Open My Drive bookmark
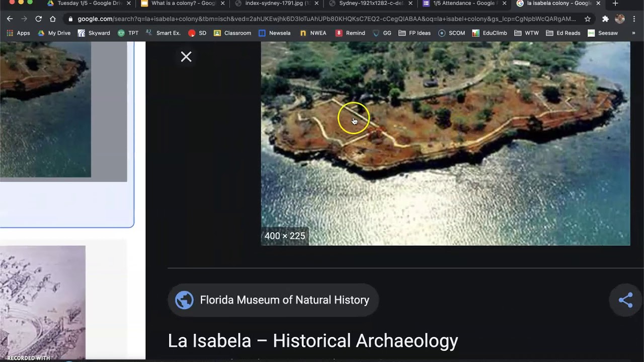This screenshot has height=362, width=644. point(54,33)
